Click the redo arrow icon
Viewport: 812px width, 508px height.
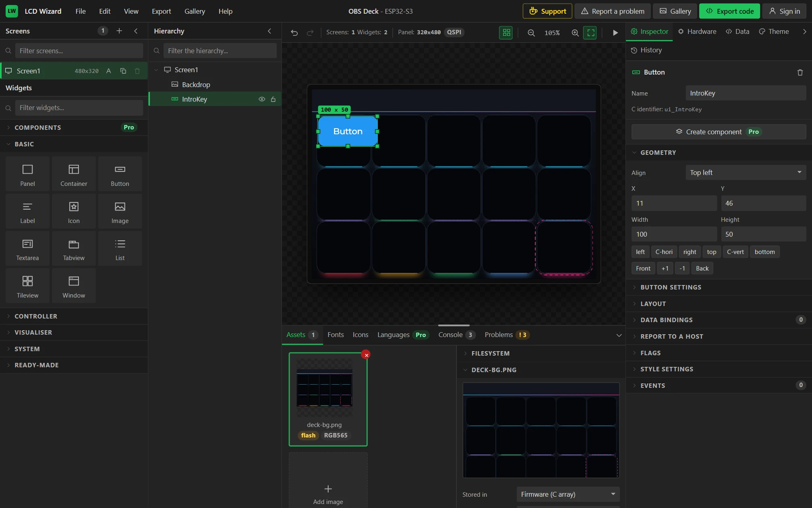coord(310,33)
